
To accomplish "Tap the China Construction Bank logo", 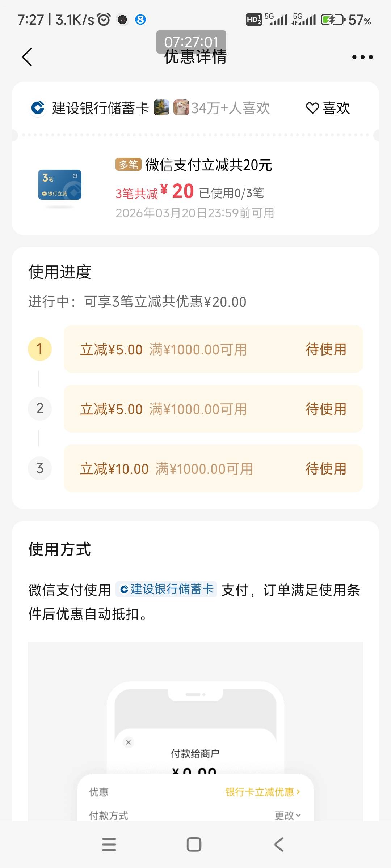I will click(x=38, y=108).
